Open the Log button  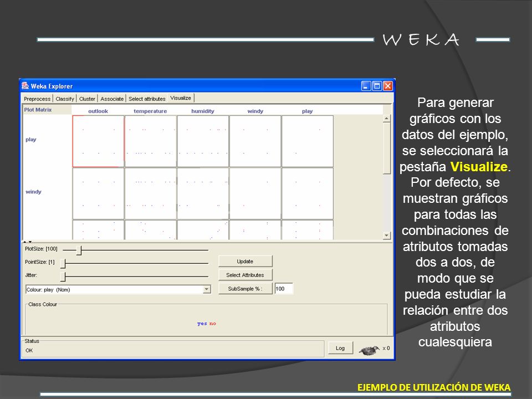[340, 348]
